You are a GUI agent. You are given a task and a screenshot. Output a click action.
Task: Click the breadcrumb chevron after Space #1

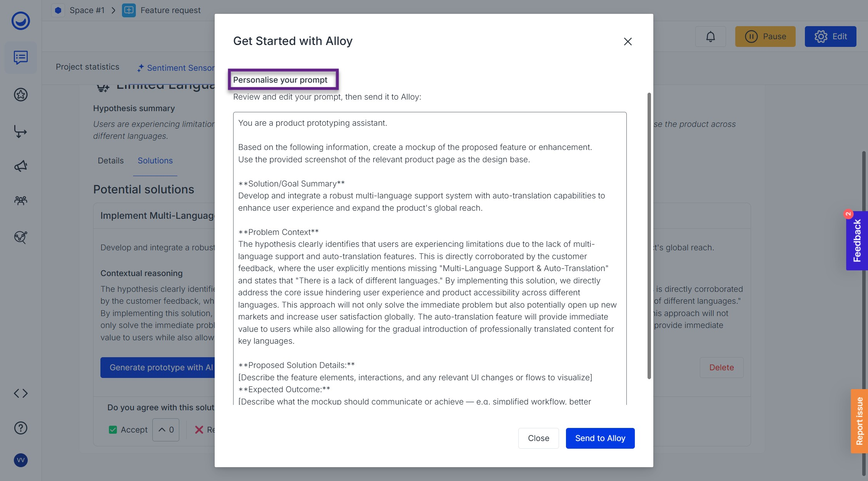click(114, 10)
